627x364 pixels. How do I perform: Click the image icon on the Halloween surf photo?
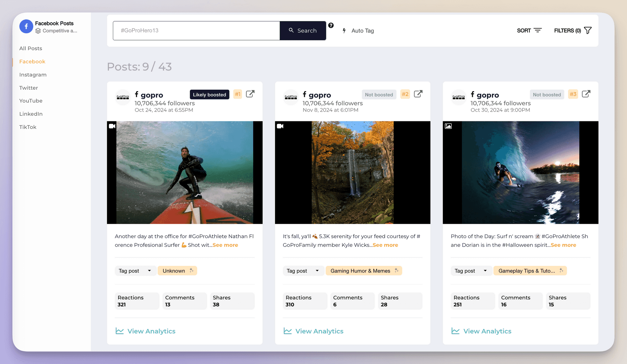[x=448, y=126]
